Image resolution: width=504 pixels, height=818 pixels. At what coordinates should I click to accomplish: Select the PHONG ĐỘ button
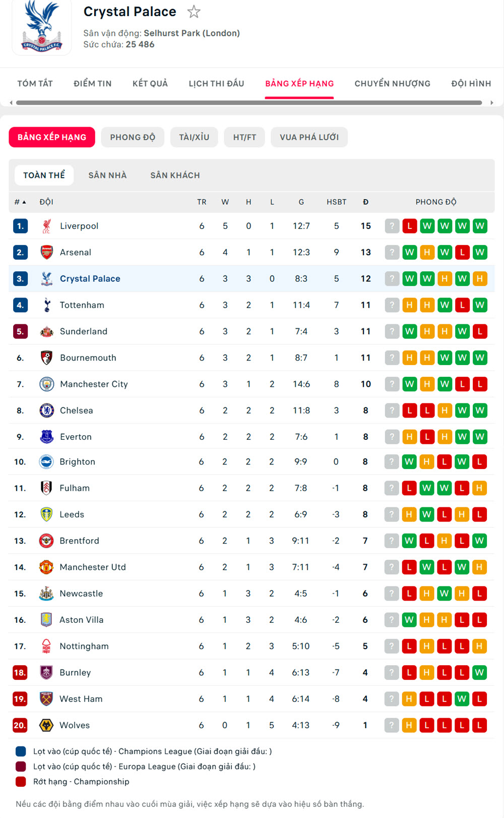click(133, 137)
